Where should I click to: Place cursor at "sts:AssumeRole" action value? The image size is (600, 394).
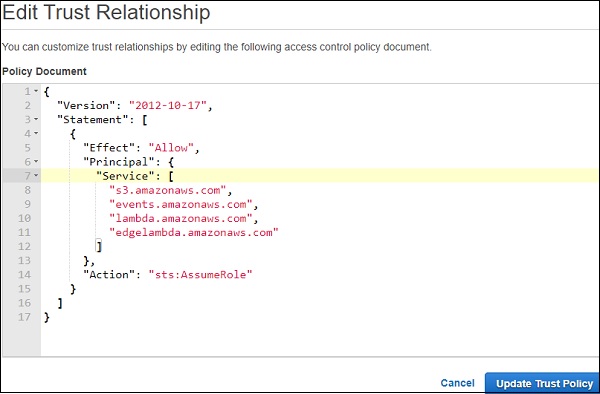click(201, 275)
